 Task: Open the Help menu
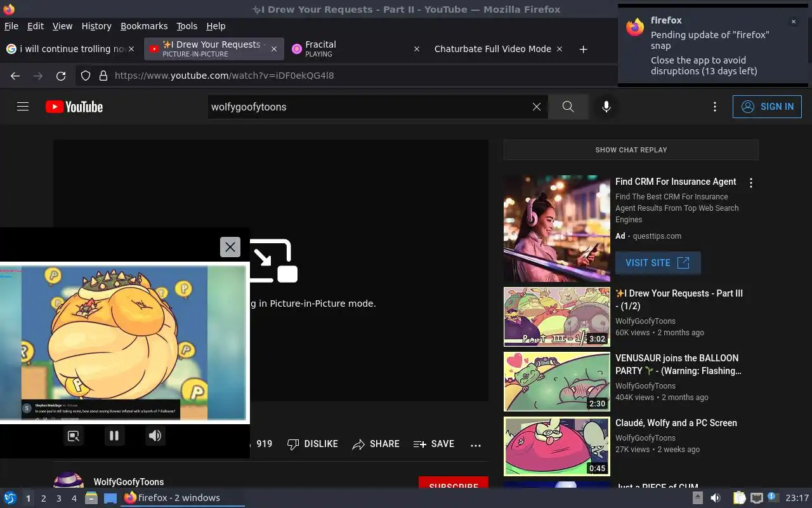216,26
